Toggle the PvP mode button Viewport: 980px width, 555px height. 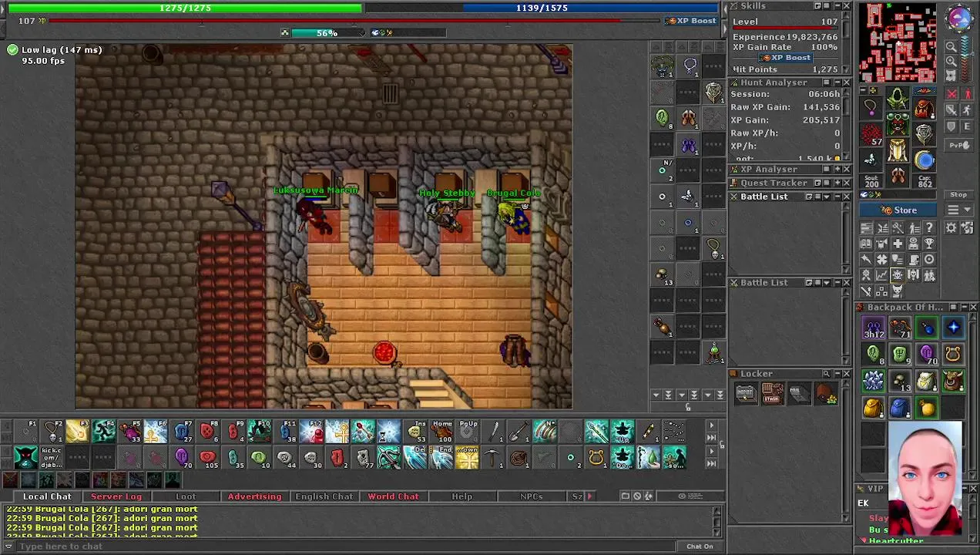click(959, 145)
